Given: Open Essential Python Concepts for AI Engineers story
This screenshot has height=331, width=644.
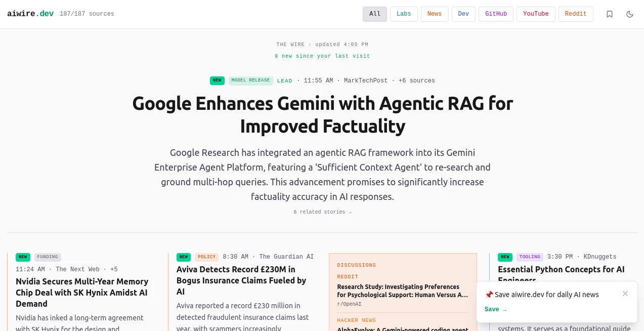Looking at the screenshot, I should (561, 274).
